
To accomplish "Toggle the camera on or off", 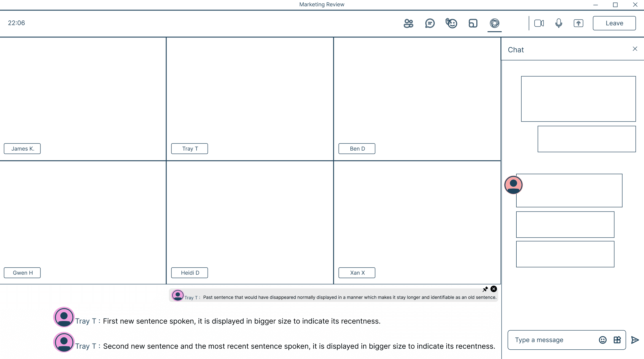I will click(539, 23).
